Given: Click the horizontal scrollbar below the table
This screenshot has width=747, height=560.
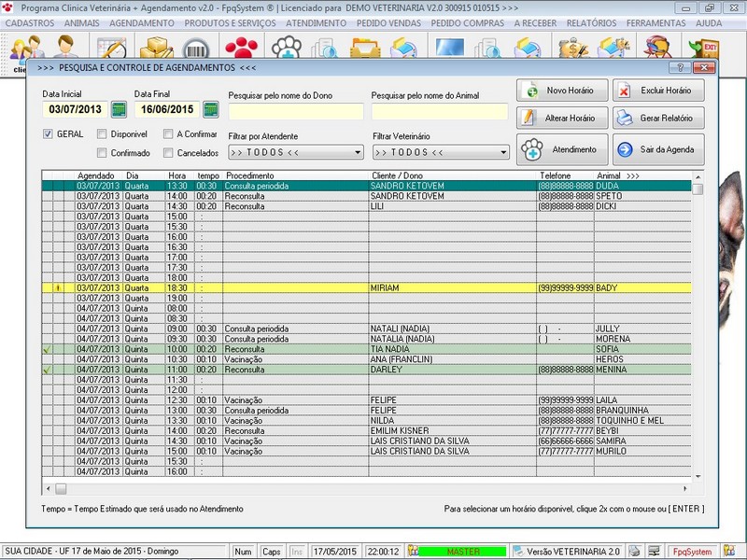Looking at the screenshot, I should pyautogui.click(x=373, y=488).
